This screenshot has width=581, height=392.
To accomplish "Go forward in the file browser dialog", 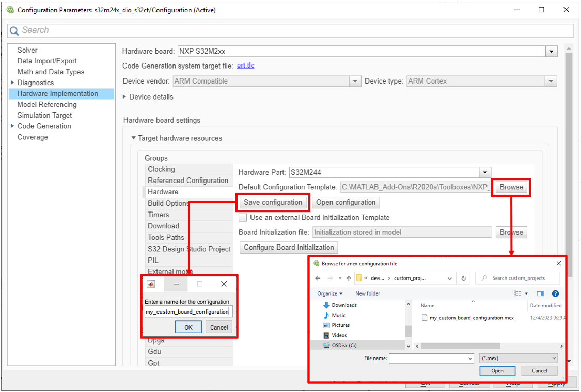I will point(330,279).
